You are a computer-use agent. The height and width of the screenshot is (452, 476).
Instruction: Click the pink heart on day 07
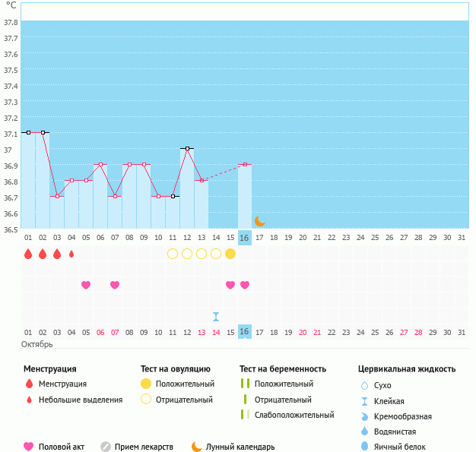click(x=115, y=285)
